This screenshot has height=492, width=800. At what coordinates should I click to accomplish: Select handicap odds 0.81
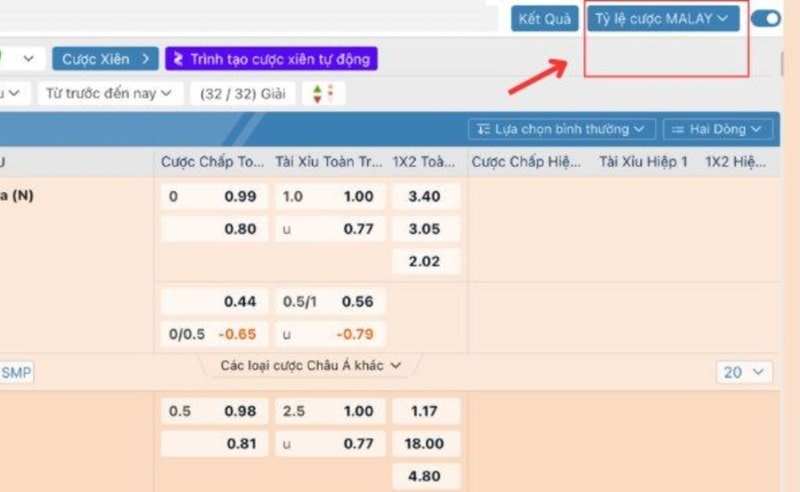coord(214,444)
